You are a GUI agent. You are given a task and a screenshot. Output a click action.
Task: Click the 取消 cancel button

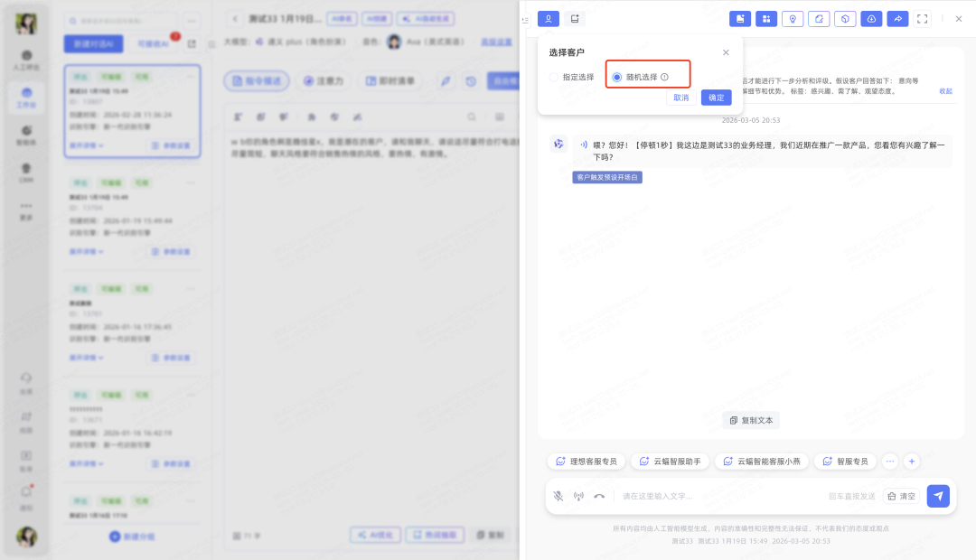click(x=680, y=98)
